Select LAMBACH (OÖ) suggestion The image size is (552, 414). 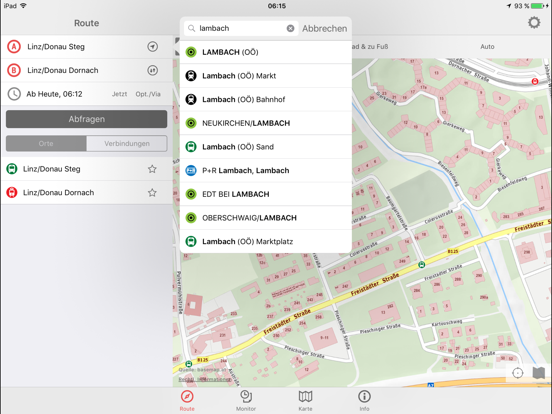pos(266,52)
